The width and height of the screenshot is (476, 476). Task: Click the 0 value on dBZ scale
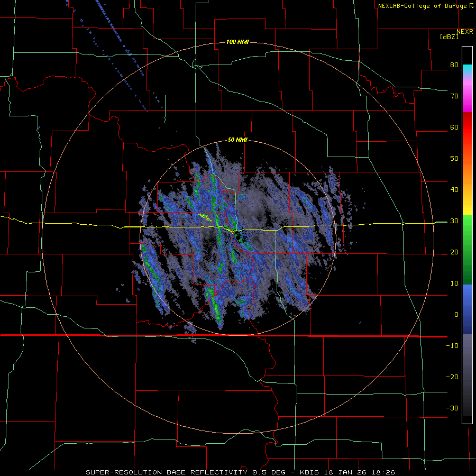[x=456, y=315]
